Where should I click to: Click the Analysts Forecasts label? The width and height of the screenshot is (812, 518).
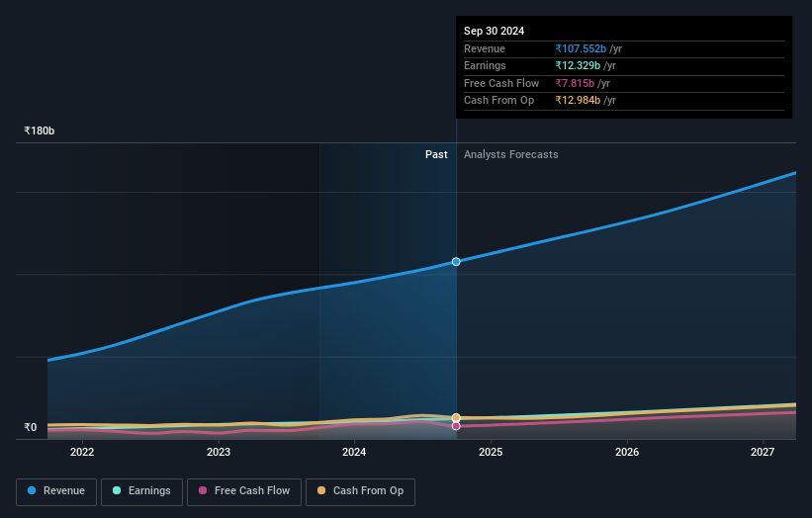point(511,154)
